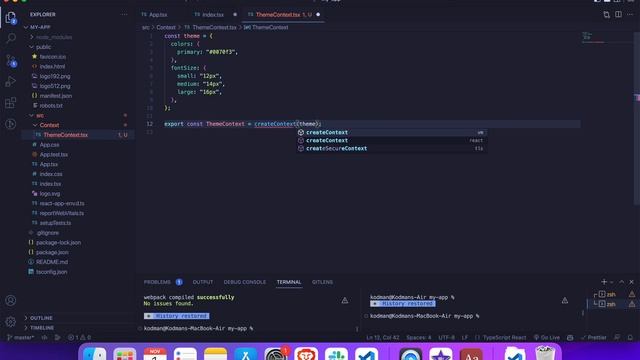Viewport: 640px width, 360px height.
Task: Click Go Live in the status bar
Action: pyautogui.click(x=547, y=338)
